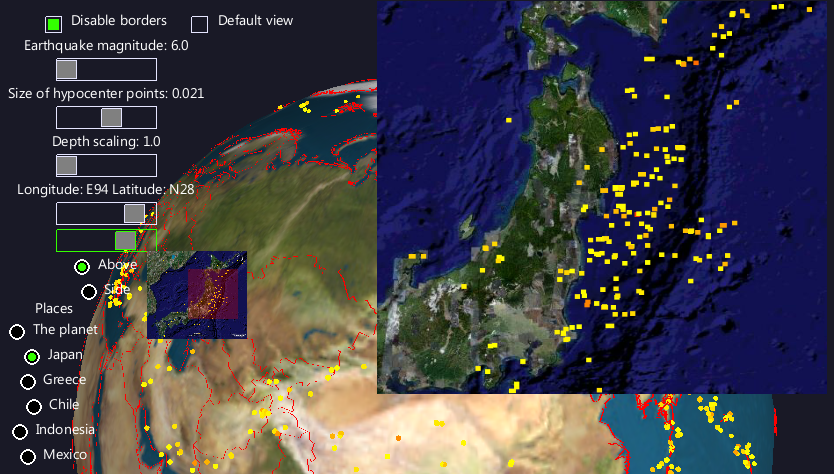The height and width of the screenshot is (474, 834).
Task: Click the red highlighted region in minimap
Action: (213, 294)
